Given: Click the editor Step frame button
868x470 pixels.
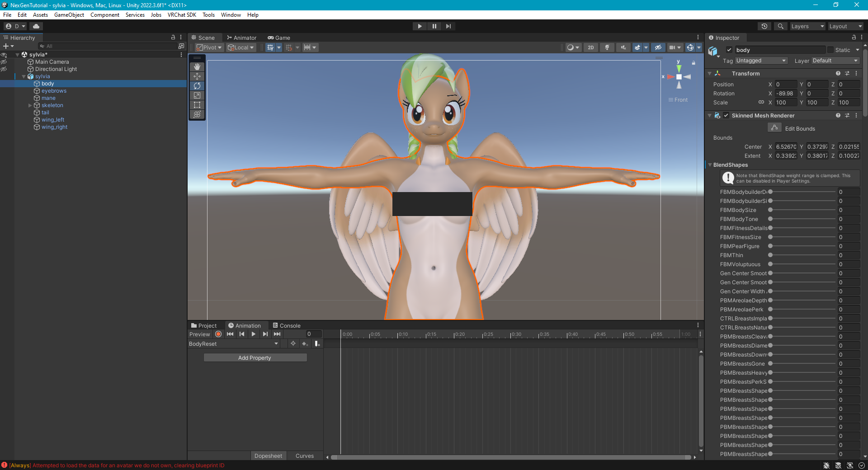Looking at the screenshot, I should [448, 26].
